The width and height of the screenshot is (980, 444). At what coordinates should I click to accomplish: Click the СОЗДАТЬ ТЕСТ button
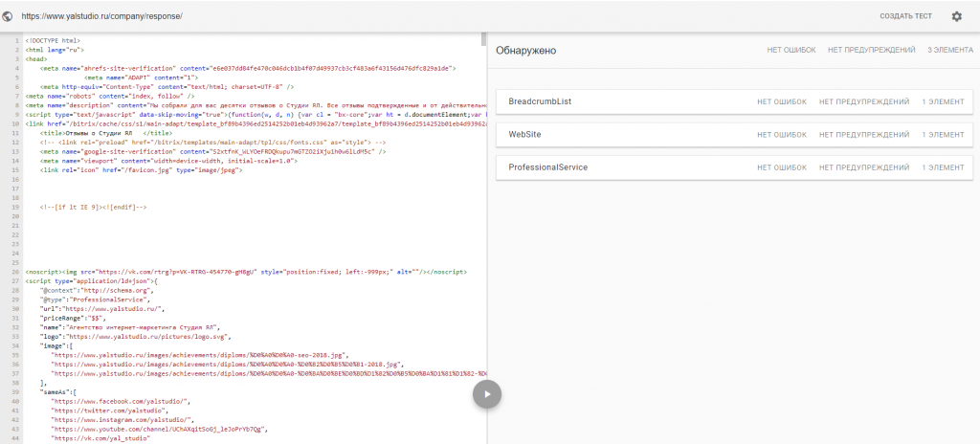pyautogui.click(x=905, y=16)
